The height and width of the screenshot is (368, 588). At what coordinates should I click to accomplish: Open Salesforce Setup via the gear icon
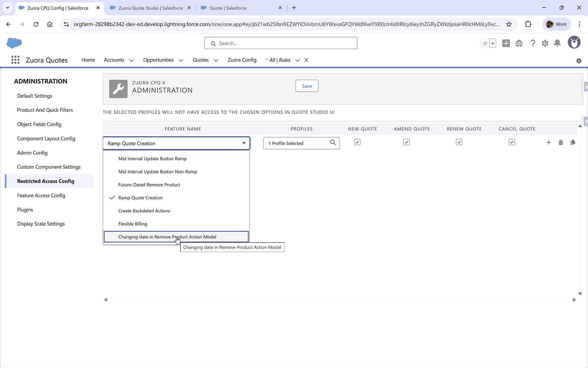[x=545, y=43]
